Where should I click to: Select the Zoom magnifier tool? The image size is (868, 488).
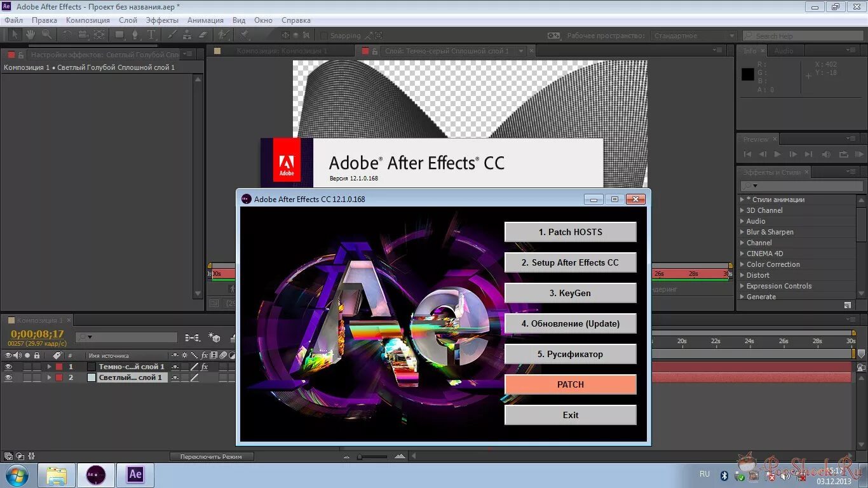click(47, 35)
